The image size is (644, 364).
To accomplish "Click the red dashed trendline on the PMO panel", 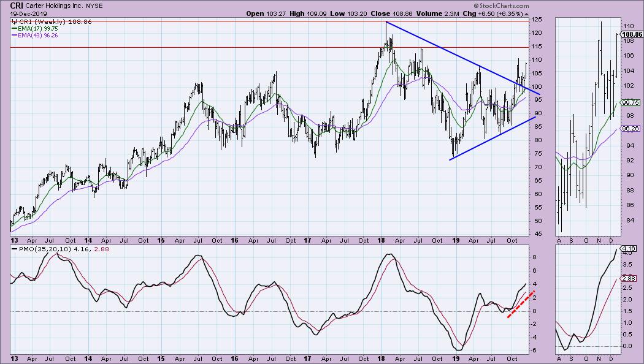I will [521, 304].
